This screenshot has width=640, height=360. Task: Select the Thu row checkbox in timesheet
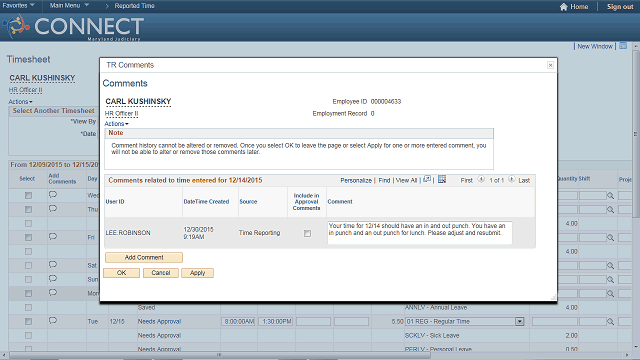point(28,209)
